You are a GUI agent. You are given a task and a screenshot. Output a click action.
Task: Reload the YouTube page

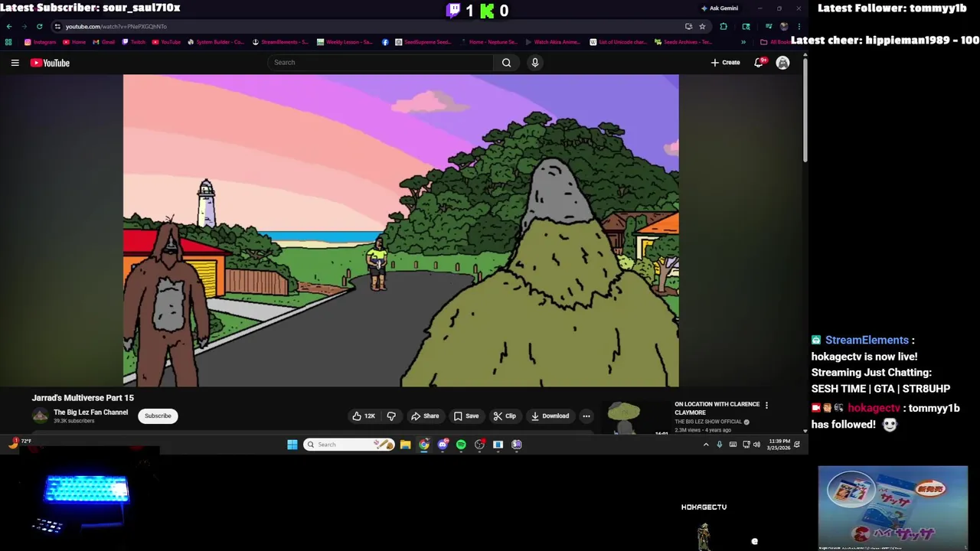(x=39, y=26)
